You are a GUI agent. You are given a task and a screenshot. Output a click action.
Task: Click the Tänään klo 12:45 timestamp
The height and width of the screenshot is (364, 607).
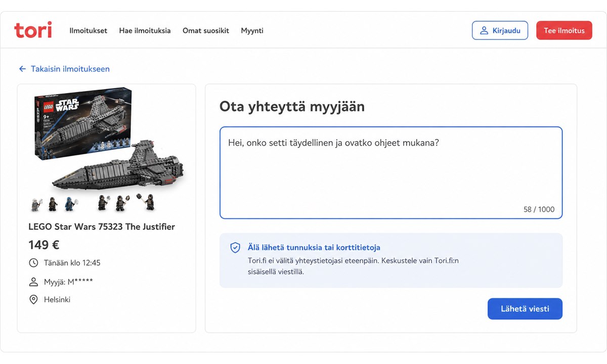72,263
